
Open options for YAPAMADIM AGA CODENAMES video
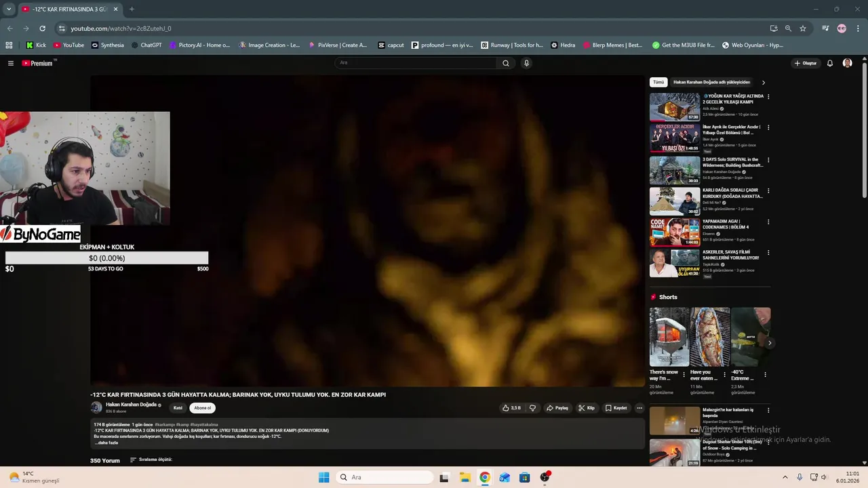[x=768, y=222]
